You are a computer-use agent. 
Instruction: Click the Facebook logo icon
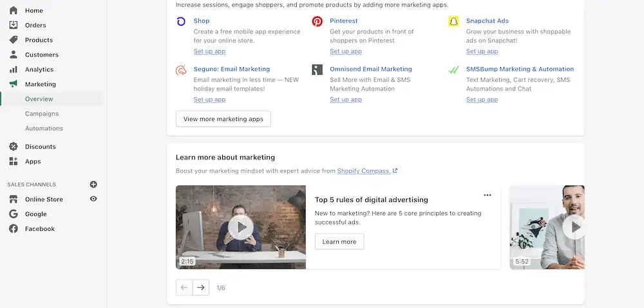click(14, 229)
